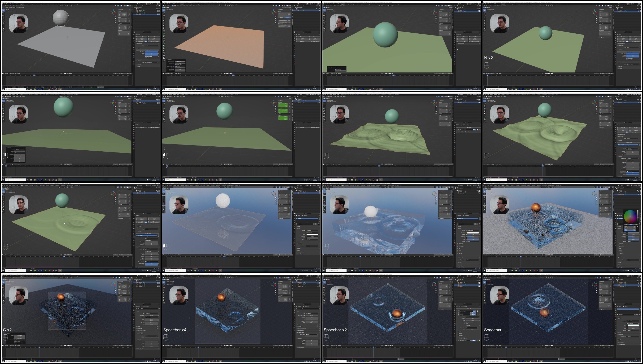In the 'N x2' frame, click the Collision physics button
This screenshot has width=643, height=364.
pos(623,38)
